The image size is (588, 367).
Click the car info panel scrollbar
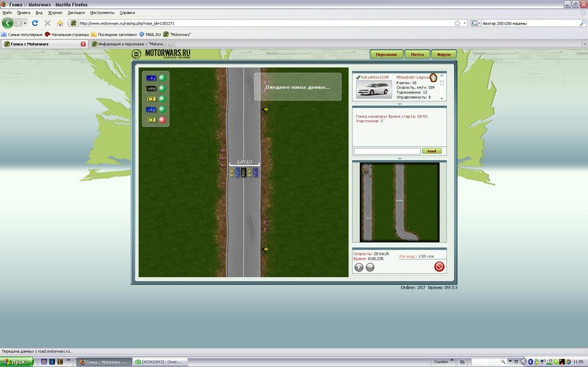[x=442, y=87]
